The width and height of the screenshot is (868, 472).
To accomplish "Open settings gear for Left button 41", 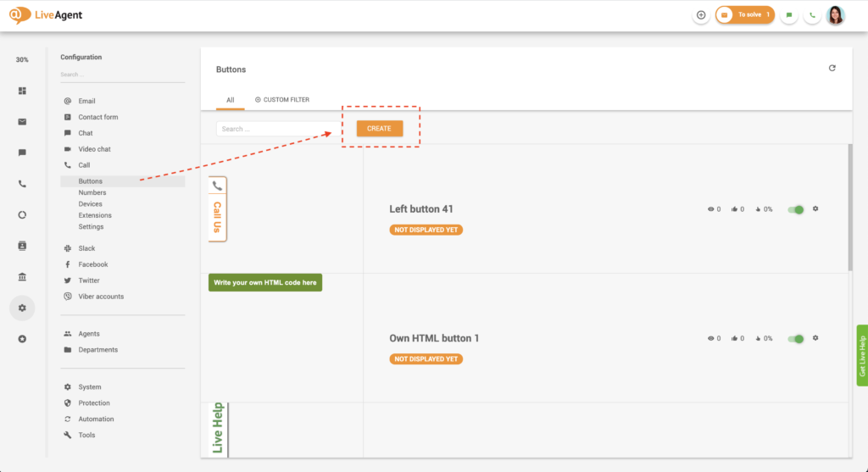I will pos(815,208).
